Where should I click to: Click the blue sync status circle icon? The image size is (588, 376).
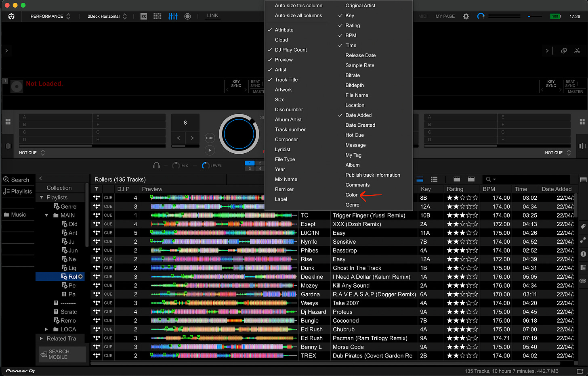(481, 17)
